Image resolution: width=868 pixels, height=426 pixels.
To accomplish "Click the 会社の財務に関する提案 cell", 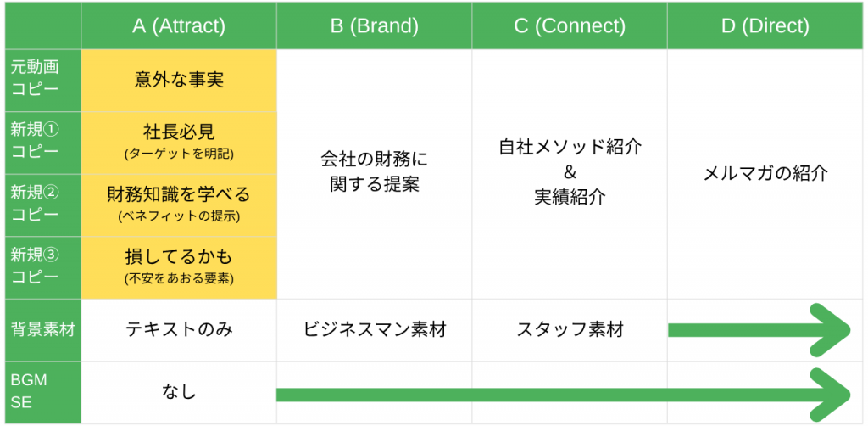I will point(374,175).
